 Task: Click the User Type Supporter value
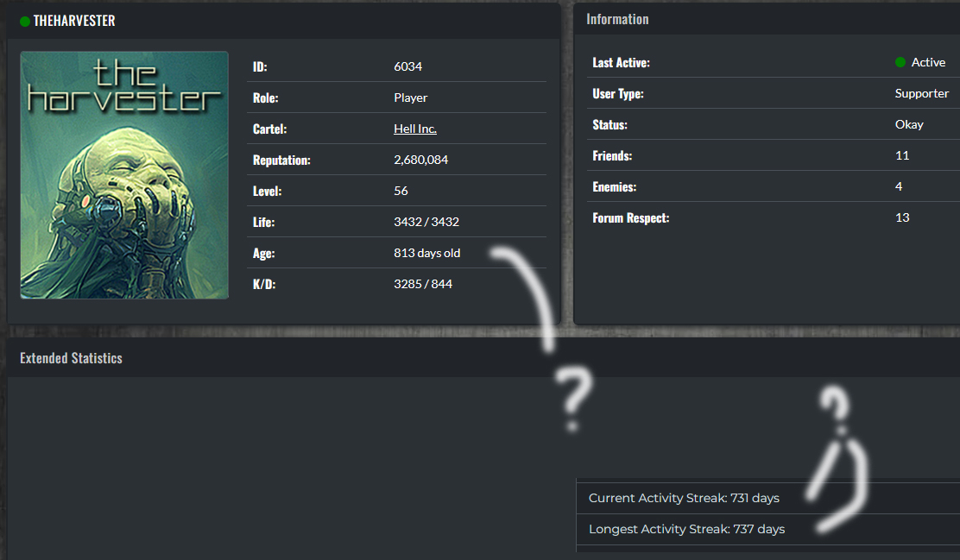pyautogui.click(x=921, y=94)
